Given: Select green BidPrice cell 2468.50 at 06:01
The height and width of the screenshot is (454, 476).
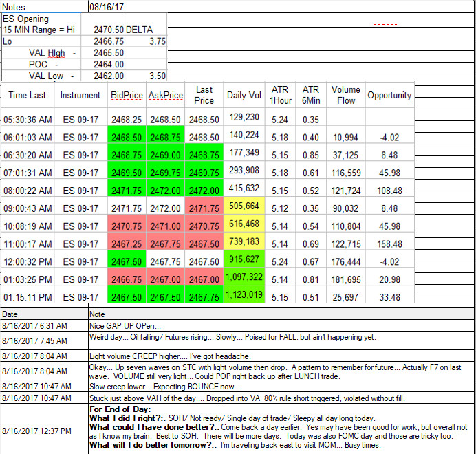Looking at the screenshot, I should (x=127, y=138).
